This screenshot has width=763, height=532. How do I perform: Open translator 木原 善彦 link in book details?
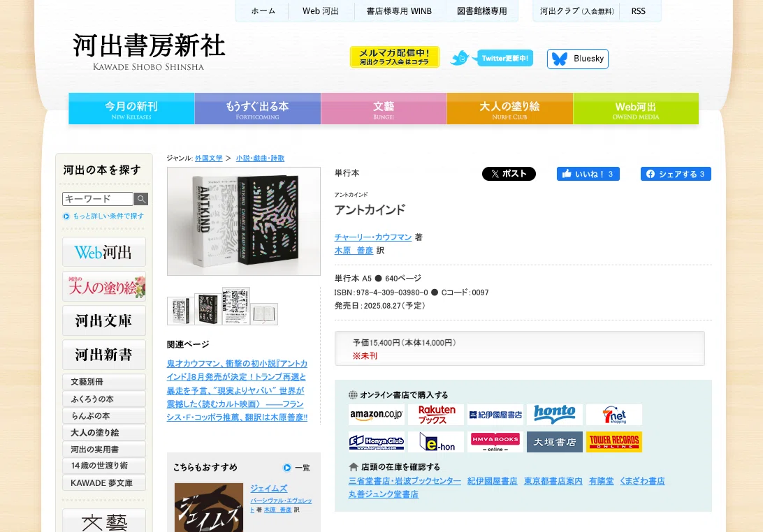354,251
